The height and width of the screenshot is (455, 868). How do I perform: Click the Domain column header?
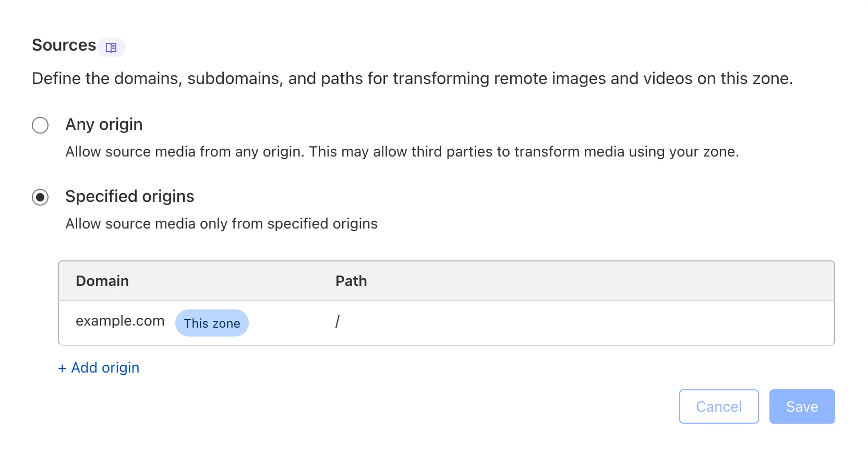pyautogui.click(x=102, y=281)
